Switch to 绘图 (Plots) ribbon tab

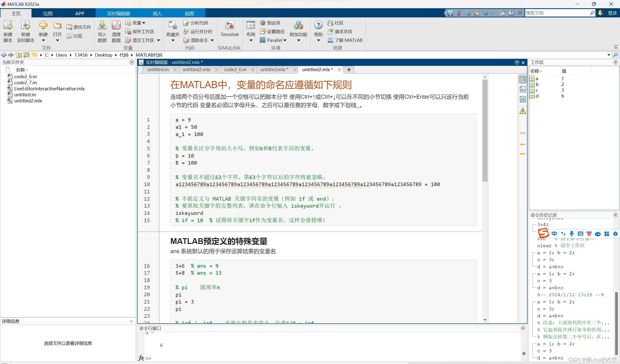point(48,14)
